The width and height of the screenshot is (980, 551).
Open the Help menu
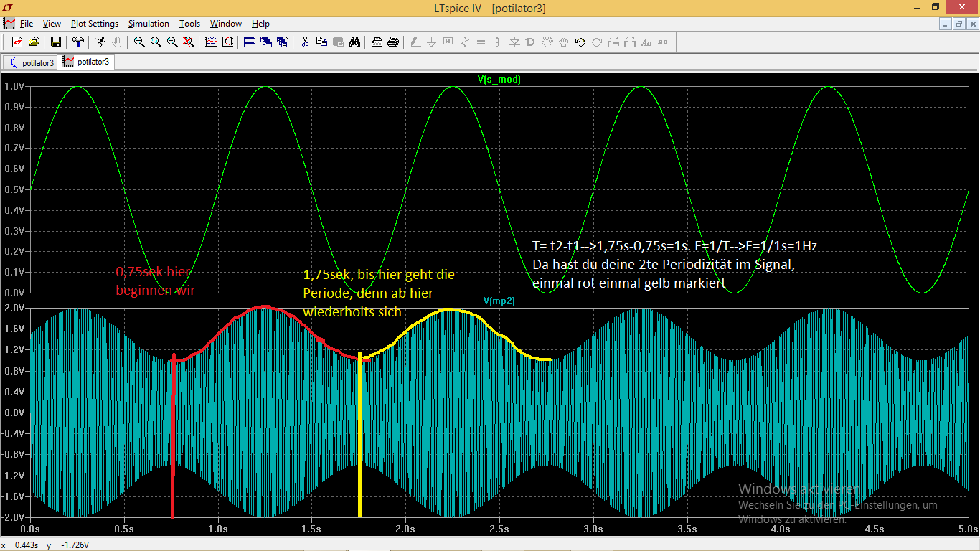click(260, 24)
